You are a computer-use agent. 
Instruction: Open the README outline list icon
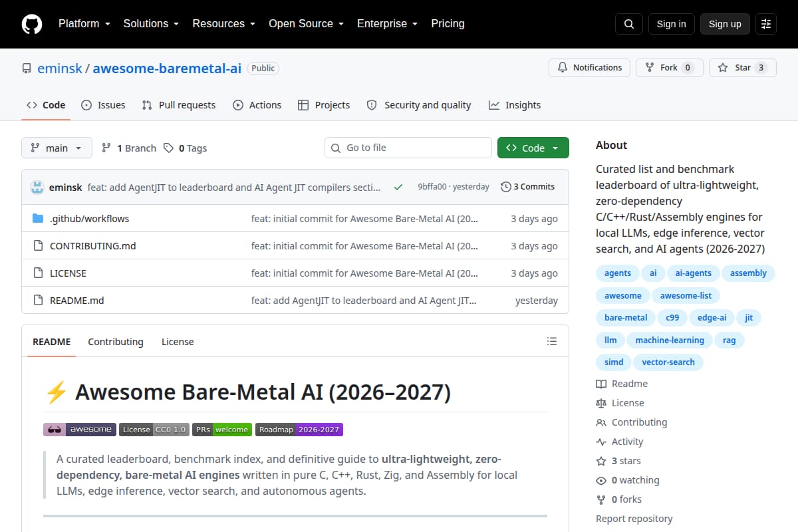click(x=552, y=342)
